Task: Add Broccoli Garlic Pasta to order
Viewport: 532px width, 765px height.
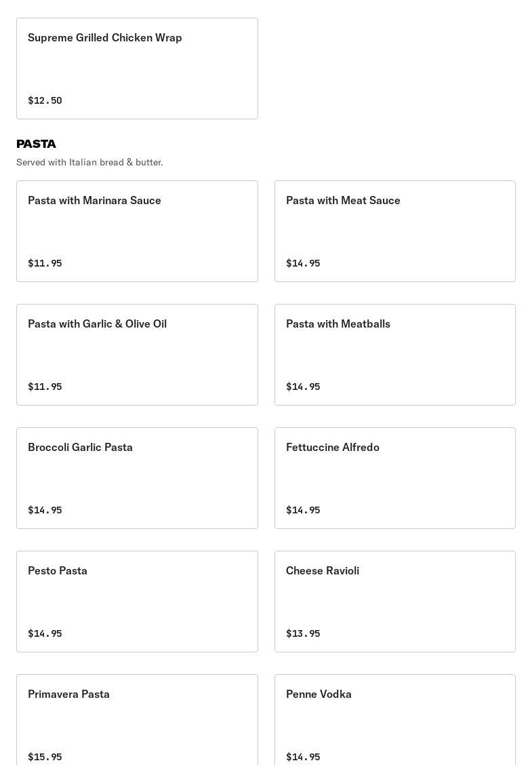Action: tap(137, 477)
